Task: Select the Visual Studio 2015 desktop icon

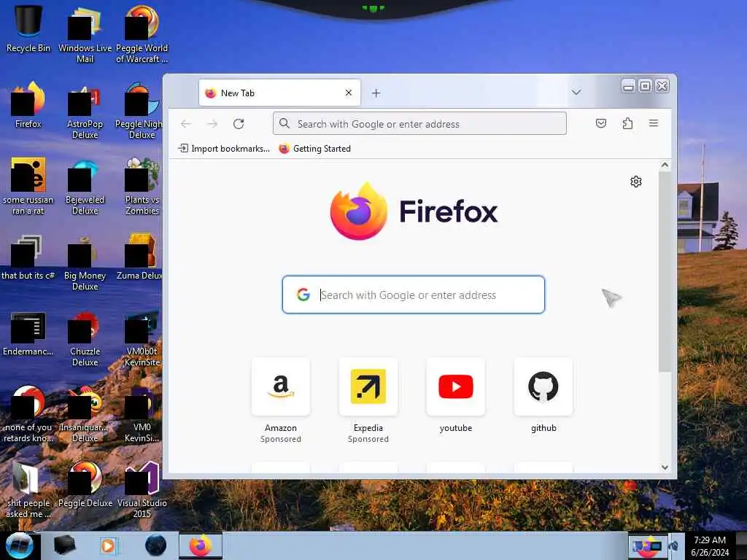Action: 142,489
